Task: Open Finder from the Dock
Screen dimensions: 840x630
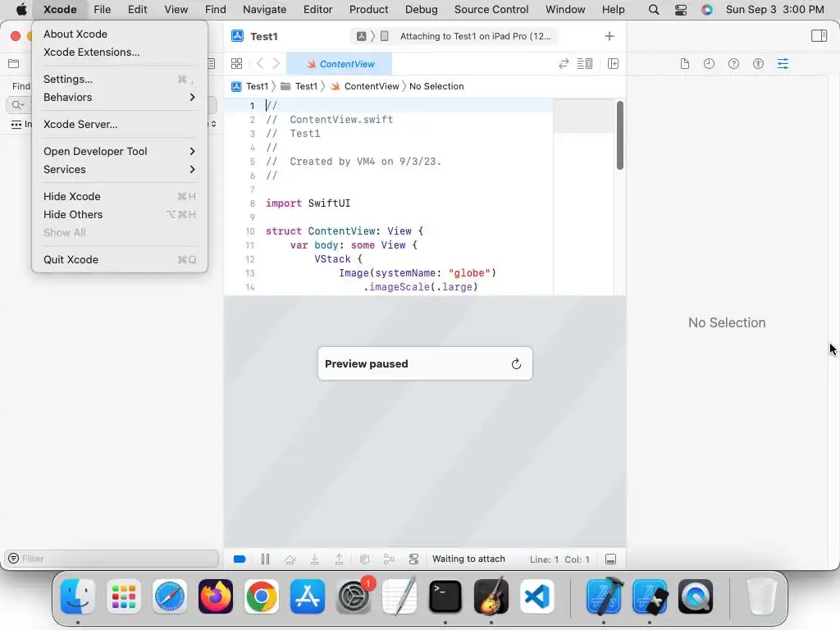Action: [78, 596]
